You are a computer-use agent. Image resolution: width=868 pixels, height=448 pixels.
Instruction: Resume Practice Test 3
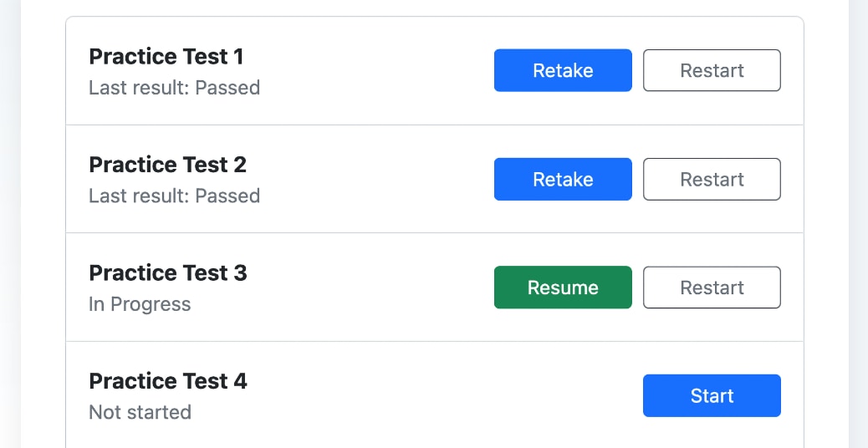click(563, 288)
